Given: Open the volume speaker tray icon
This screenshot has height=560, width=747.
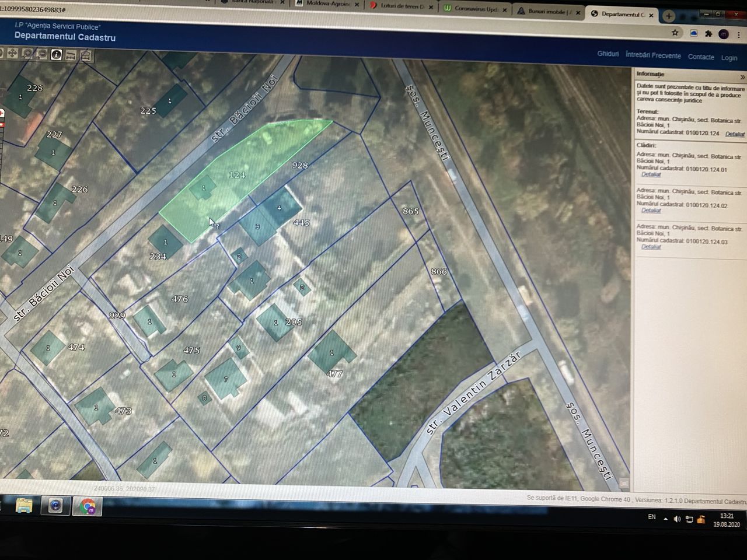Looking at the screenshot, I should pyautogui.click(x=677, y=519).
